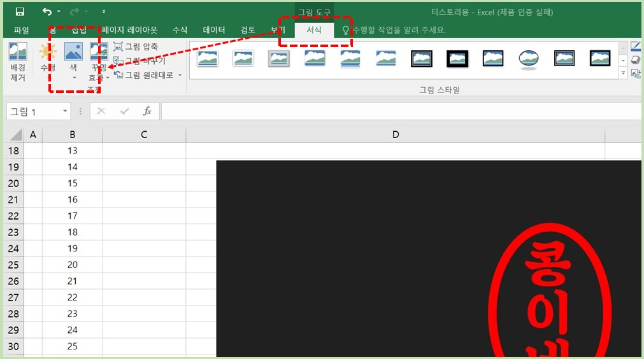Open the 색 picture color menu
Screen dimensions: 644x359
click(x=73, y=57)
